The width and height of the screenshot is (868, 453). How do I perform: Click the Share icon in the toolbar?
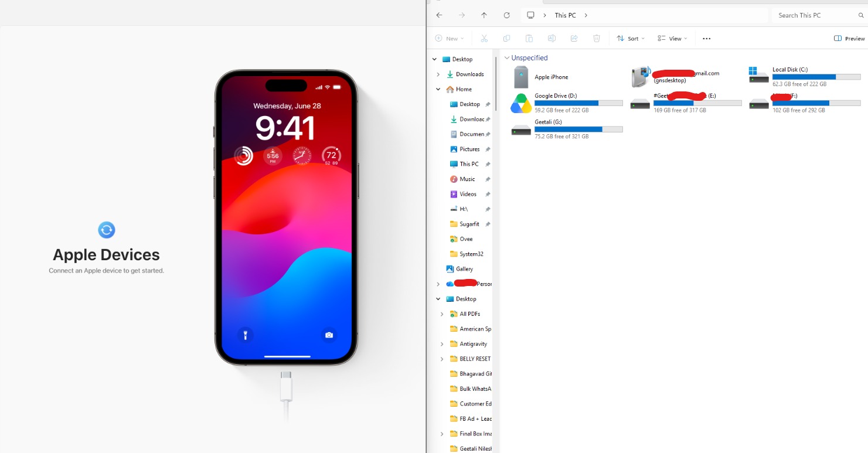pos(574,39)
